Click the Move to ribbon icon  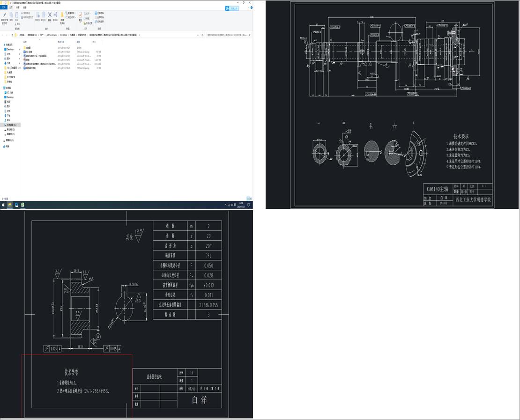pyautogui.click(x=38, y=15)
